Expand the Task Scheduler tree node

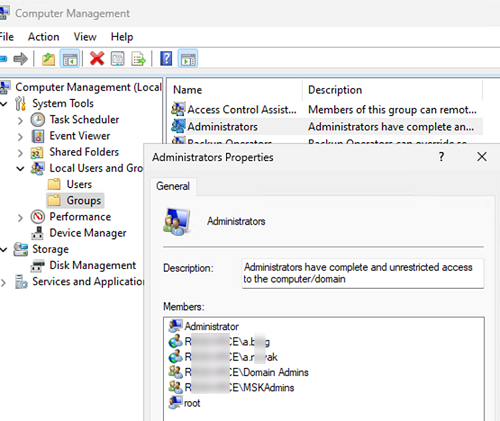coord(20,120)
